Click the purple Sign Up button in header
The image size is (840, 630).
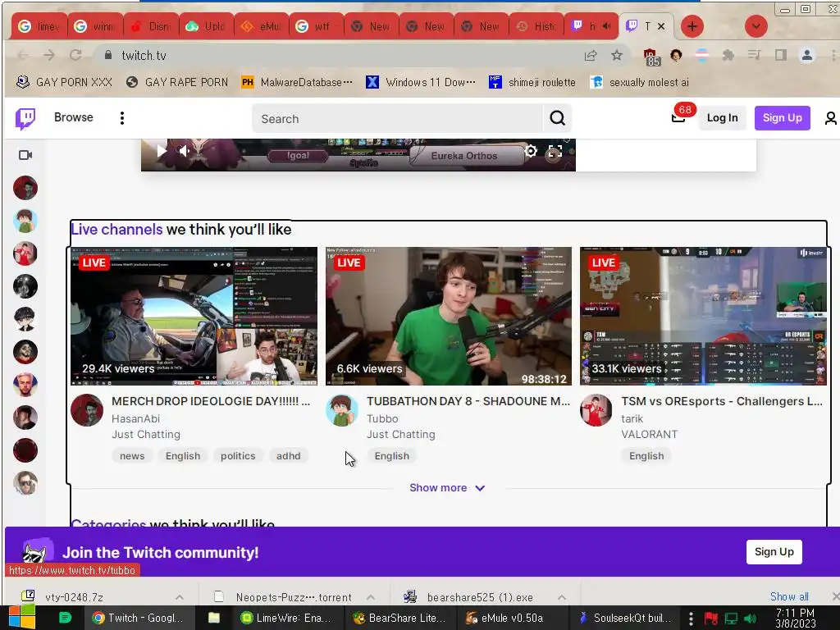click(x=782, y=118)
